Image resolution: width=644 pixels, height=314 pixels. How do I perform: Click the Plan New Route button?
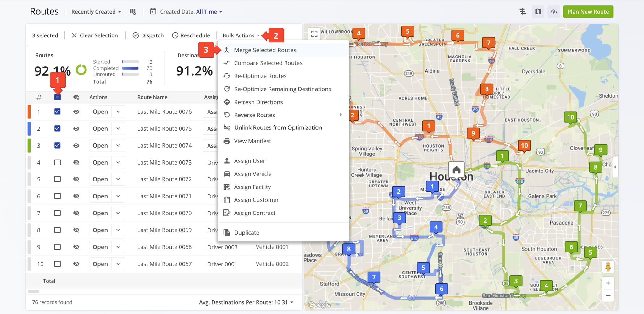point(588,11)
